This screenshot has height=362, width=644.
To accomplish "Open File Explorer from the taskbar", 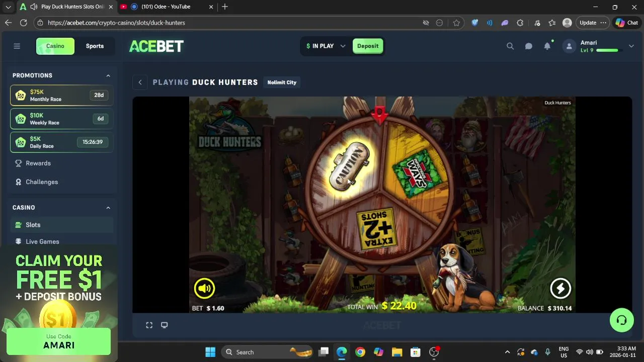I will (x=397, y=352).
